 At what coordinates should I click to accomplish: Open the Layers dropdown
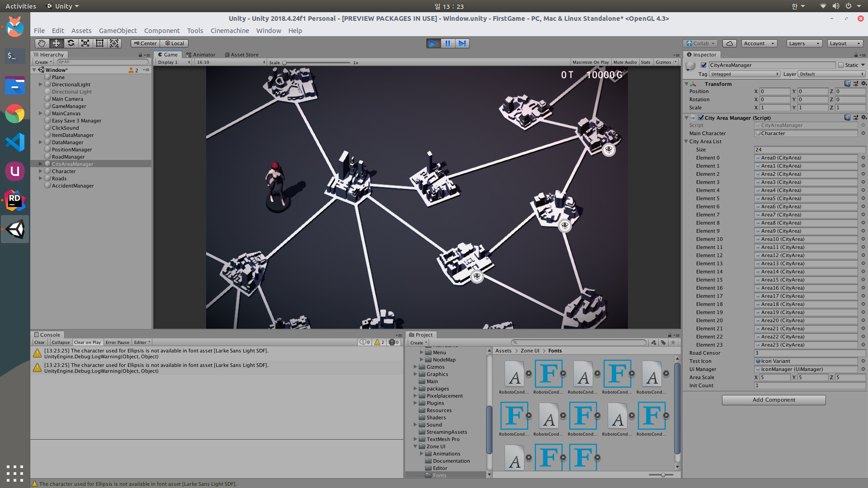click(804, 43)
